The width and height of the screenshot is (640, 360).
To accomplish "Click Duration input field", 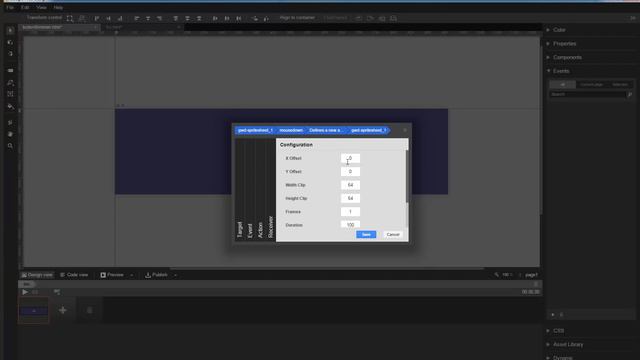I will [x=350, y=224].
